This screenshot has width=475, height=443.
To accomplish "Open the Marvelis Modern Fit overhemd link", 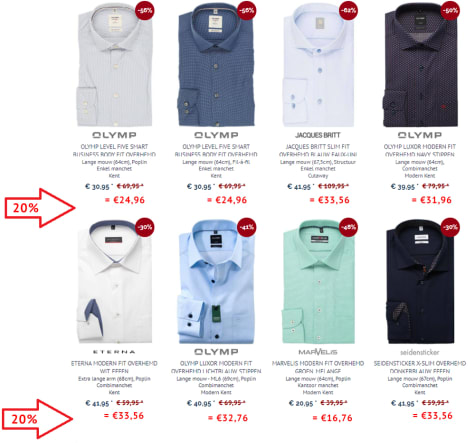I will 318,367.
